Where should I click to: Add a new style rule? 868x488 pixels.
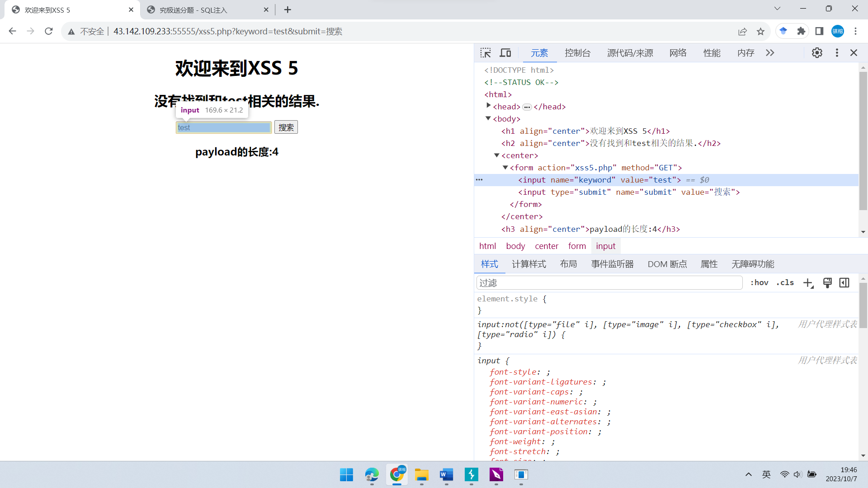[x=808, y=283]
